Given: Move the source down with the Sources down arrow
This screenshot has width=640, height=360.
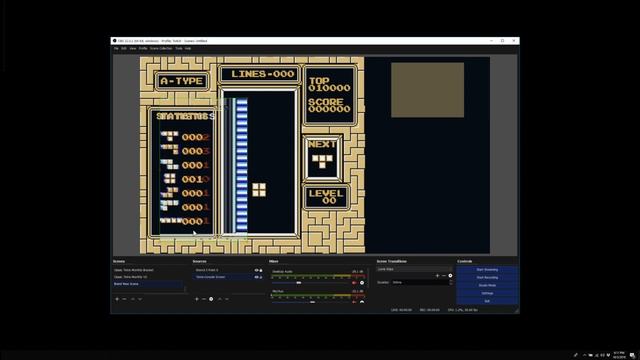Looking at the screenshot, I should (227, 299).
